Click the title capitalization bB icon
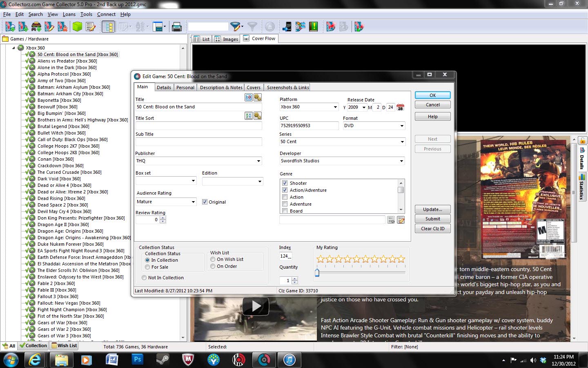The width and height of the screenshot is (588, 368). coord(249,97)
